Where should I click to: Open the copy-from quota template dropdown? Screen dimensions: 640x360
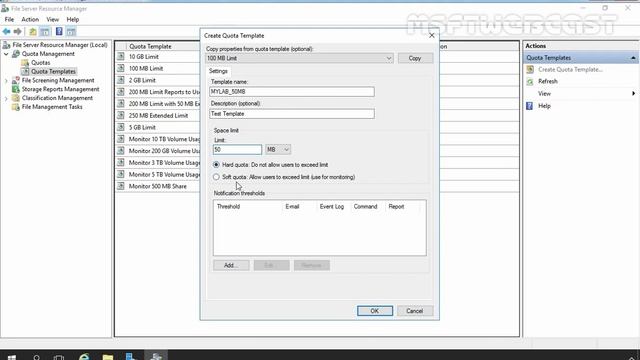tap(389, 58)
